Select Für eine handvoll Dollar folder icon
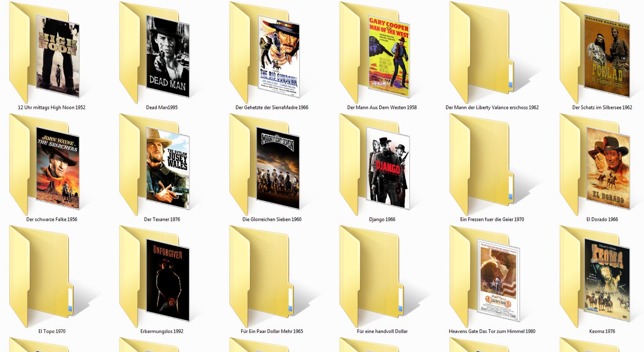The image size is (644, 352). [x=372, y=277]
